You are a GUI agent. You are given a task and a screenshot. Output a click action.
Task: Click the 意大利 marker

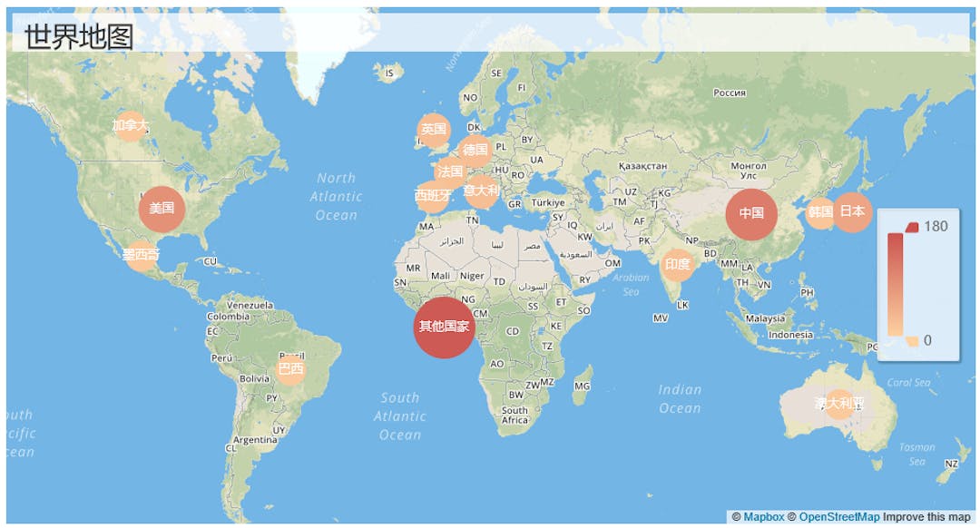click(479, 191)
